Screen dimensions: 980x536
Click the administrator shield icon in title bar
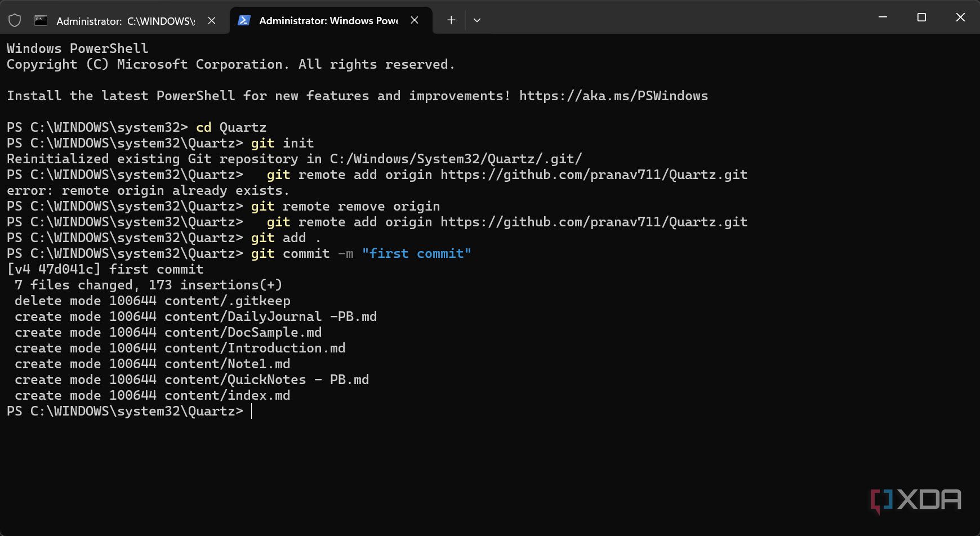click(x=15, y=21)
